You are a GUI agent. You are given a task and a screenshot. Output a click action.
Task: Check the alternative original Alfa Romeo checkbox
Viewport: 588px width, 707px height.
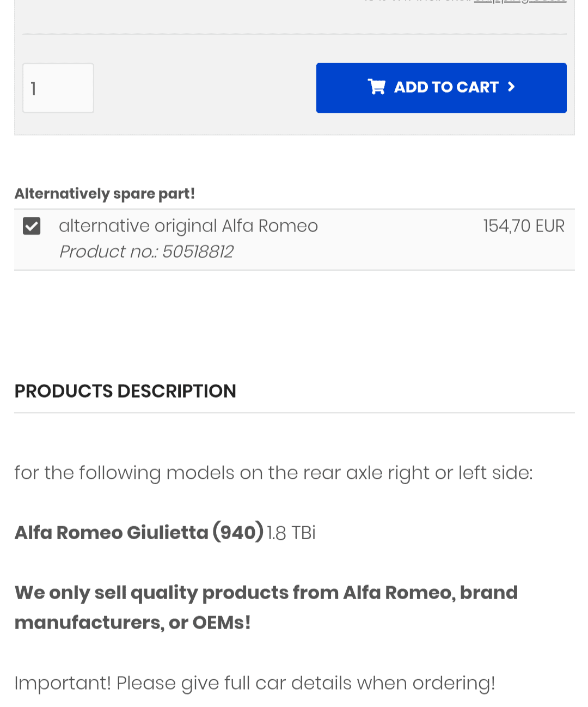point(32,225)
